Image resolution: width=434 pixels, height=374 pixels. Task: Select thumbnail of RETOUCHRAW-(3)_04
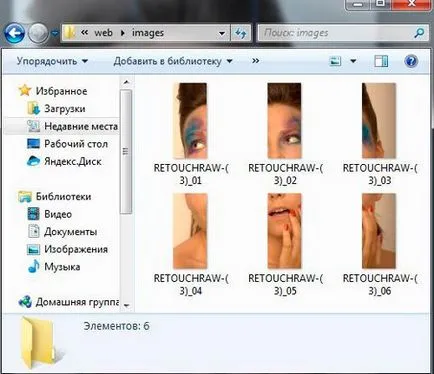(x=190, y=231)
